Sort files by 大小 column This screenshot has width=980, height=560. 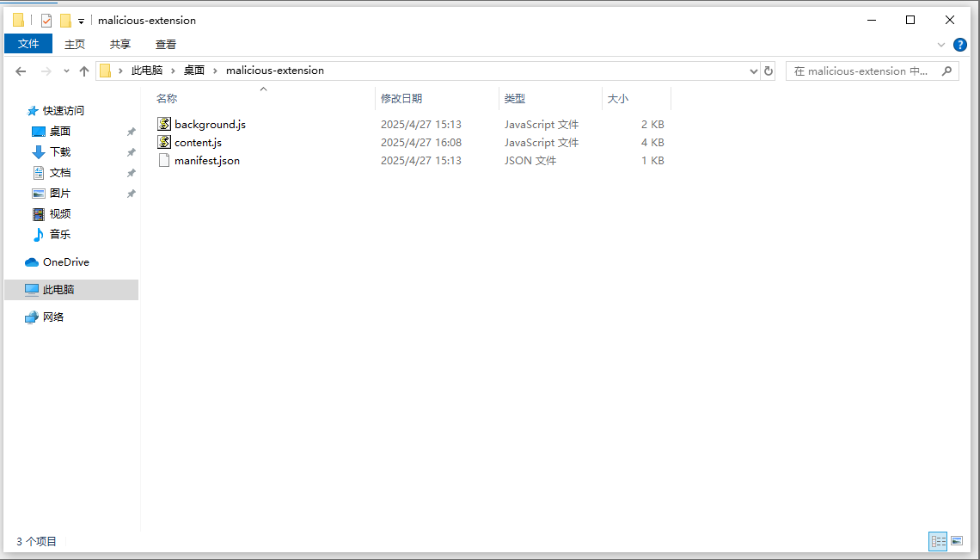click(x=617, y=99)
